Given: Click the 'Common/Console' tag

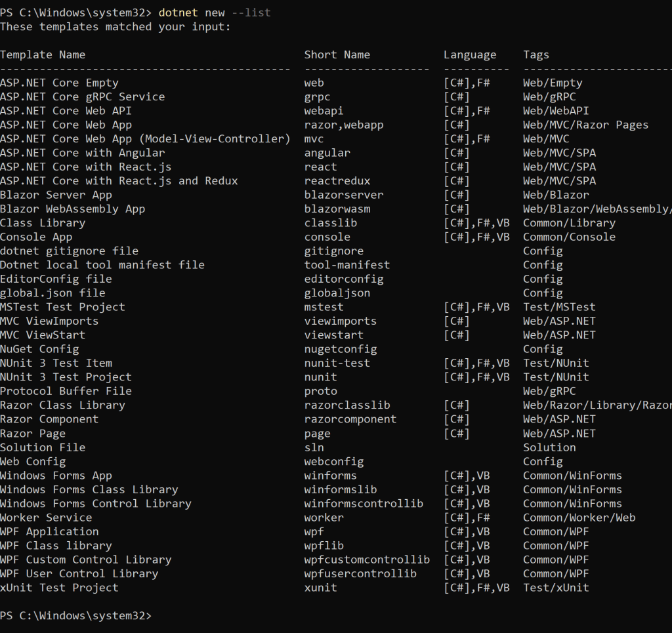Looking at the screenshot, I should click(x=569, y=237).
